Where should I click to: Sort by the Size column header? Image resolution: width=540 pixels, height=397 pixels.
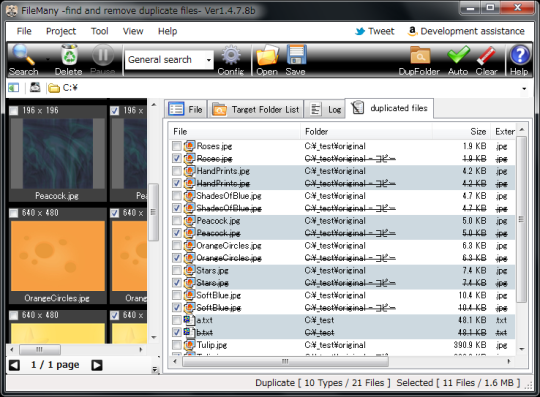(461, 132)
